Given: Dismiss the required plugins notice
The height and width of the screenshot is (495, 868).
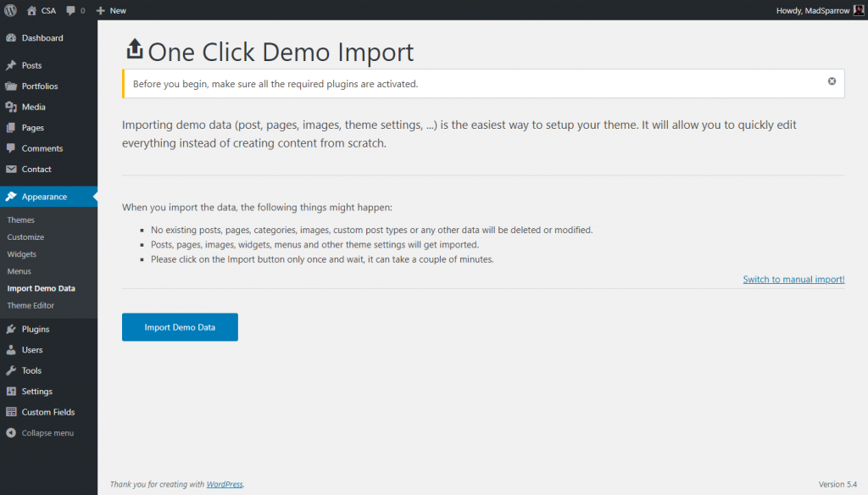Looking at the screenshot, I should [832, 82].
